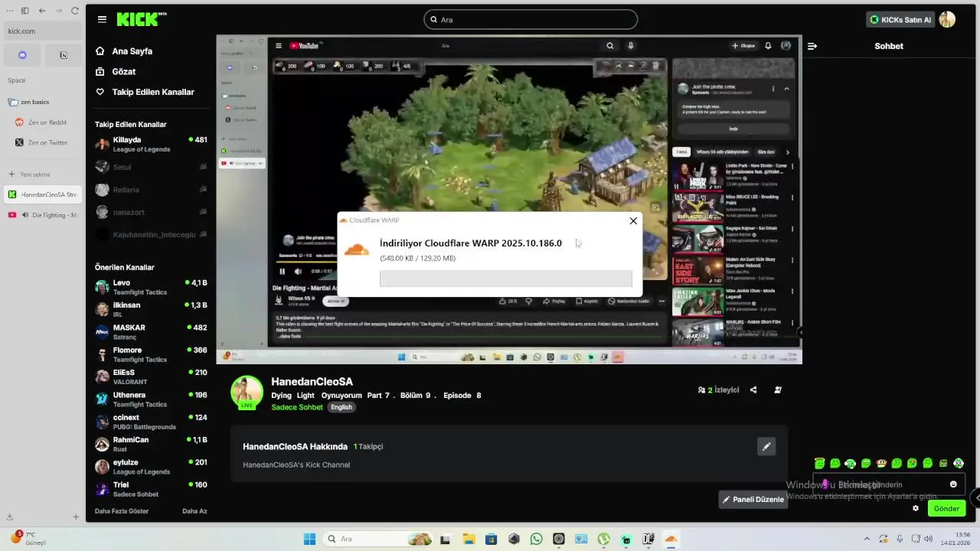Select the first halo emote

pyautogui.click(x=819, y=463)
